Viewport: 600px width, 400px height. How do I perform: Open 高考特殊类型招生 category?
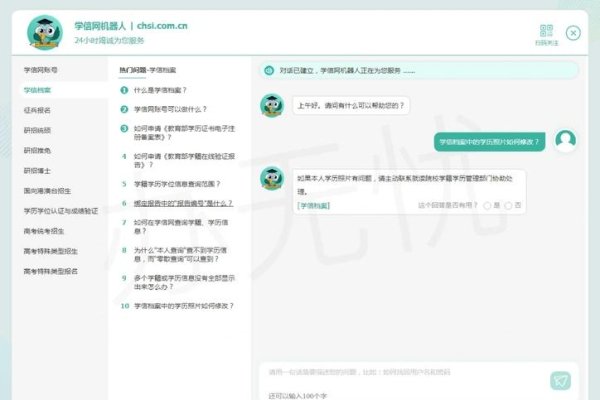tap(51, 251)
